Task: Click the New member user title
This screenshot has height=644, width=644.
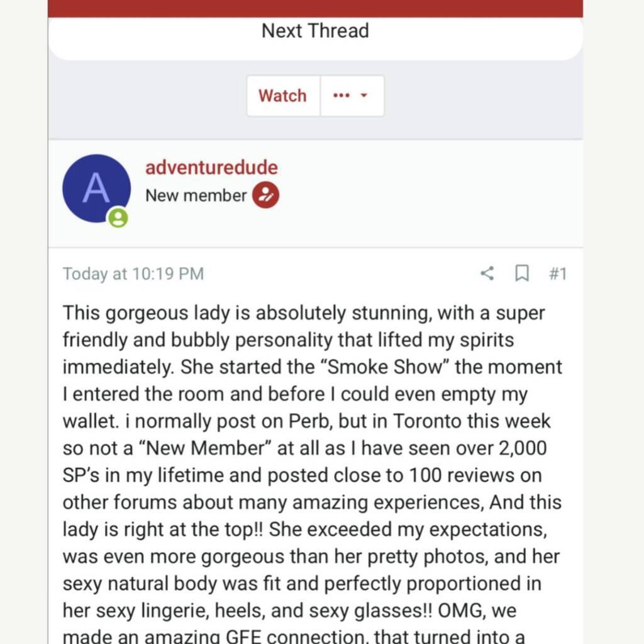Action: (196, 196)
